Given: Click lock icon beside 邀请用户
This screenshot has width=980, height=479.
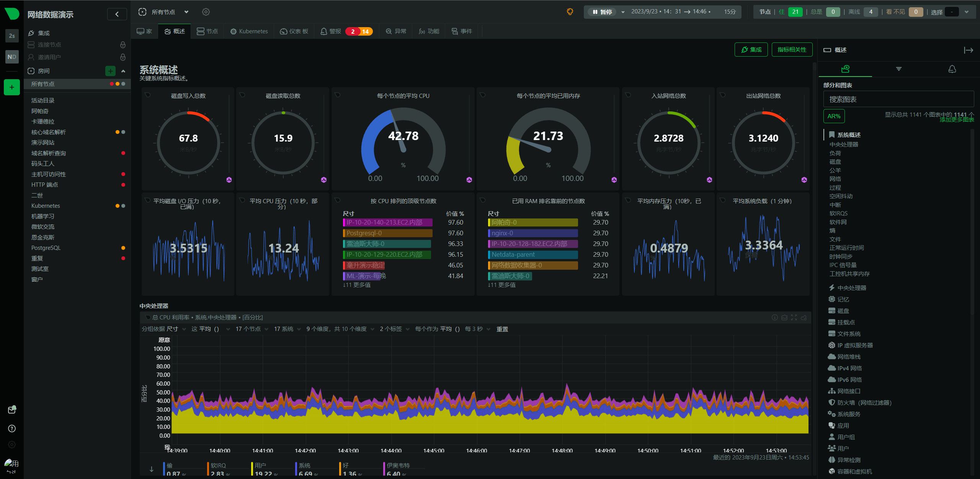Looking at the screenshot, I should 123,57.
